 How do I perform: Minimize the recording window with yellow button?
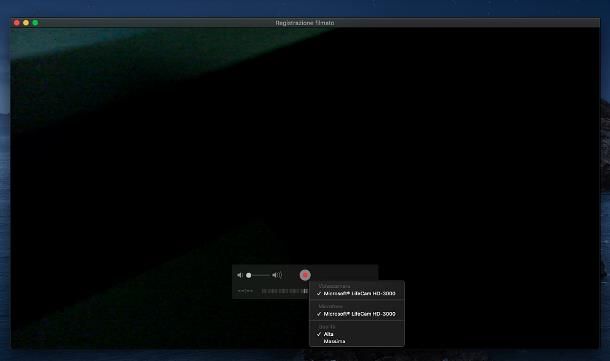(26, 23)
